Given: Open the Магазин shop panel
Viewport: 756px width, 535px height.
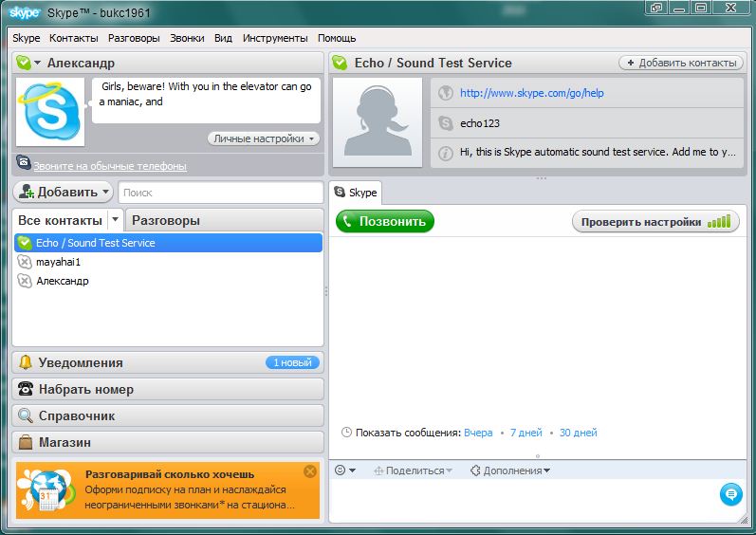Looking at the screenshot, I should pyautogui.click(x=168, y=442).
